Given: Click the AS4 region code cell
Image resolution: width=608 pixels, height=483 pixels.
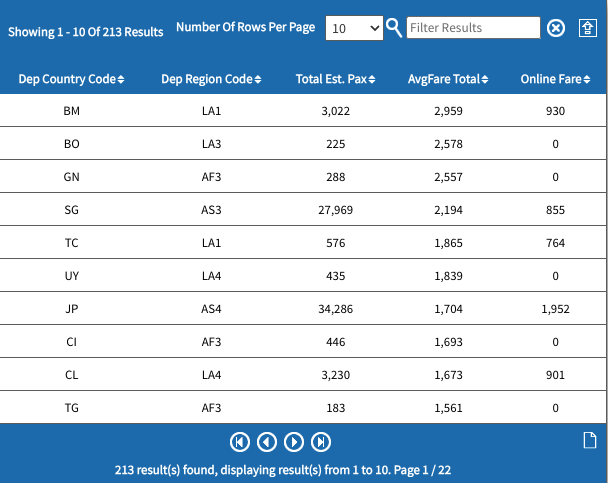Looking at the screenshot, I should (211, 309).
